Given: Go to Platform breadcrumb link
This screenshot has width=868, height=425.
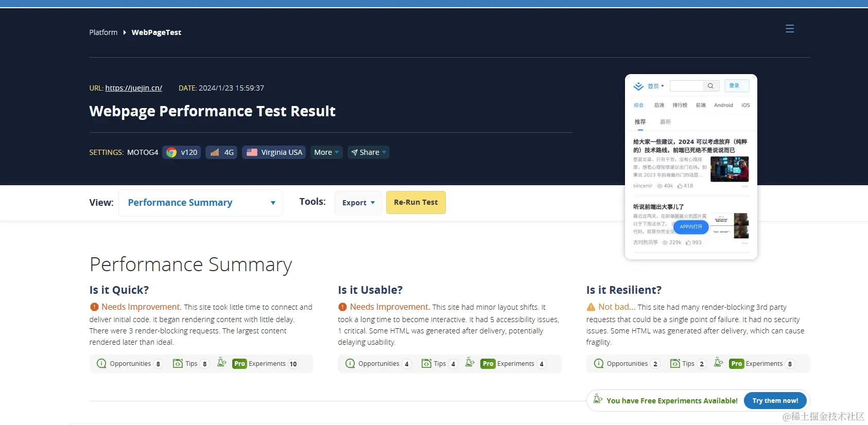Looking at the screenshot, I should coord(103,32).
